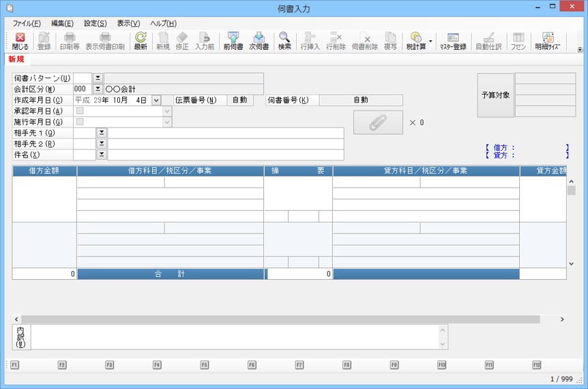This screenshot has height=389, width=588.
Task: Open the 会計区分 dropdown
Action: pos(98,89)
